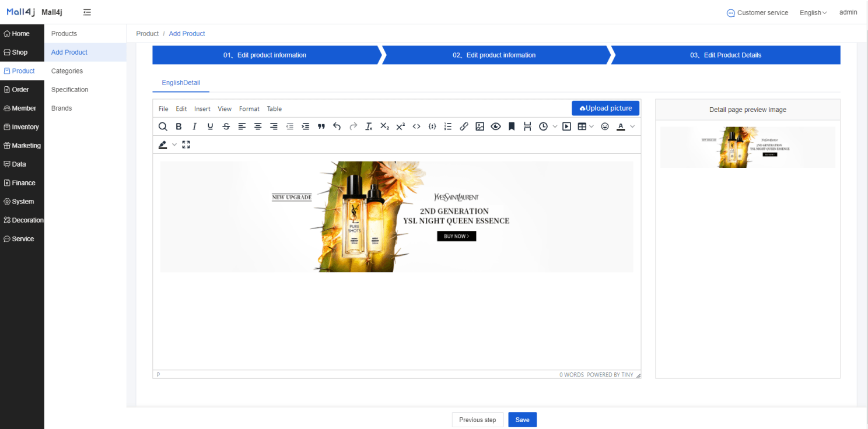Increase indent in editor toolbar
The image size is (868, 429).
click(305, 126)
